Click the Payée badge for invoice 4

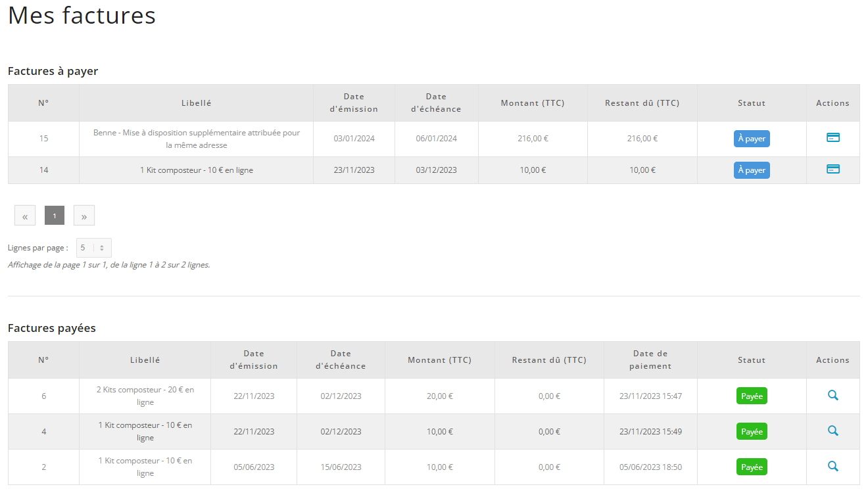point(751,432)
